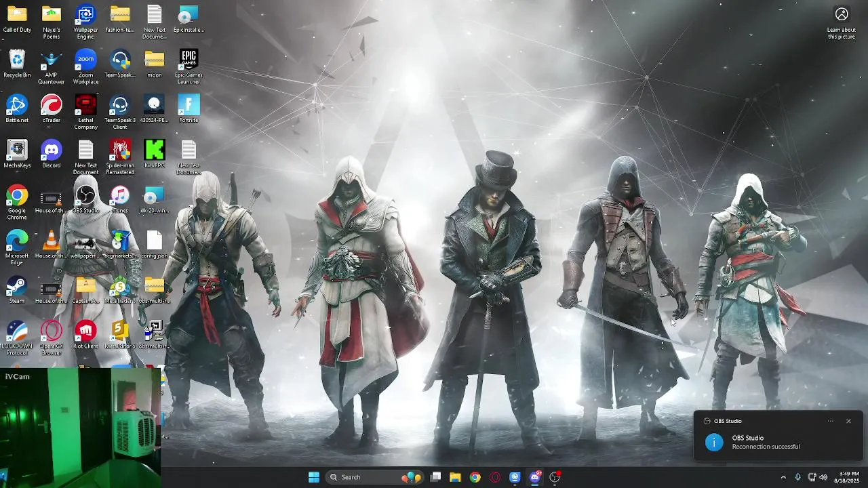The height and width of the screenshot is (488, 868).
Task: Open MechaKeys desktop shortcut
Action: pyautogui.click(x=17, y=155)
